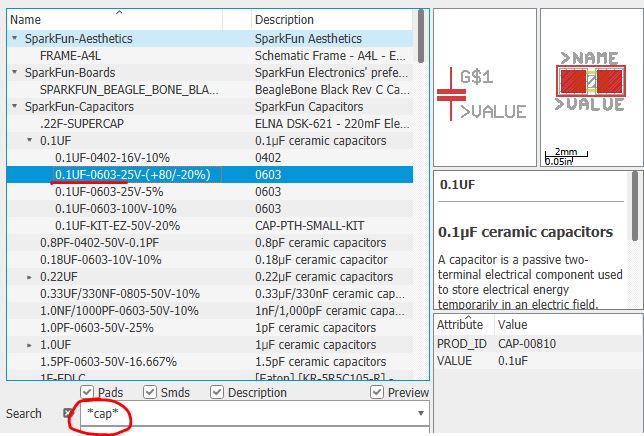Click the 0603 footprint package preview
644x436 pixels.
(x=591, y=83)
